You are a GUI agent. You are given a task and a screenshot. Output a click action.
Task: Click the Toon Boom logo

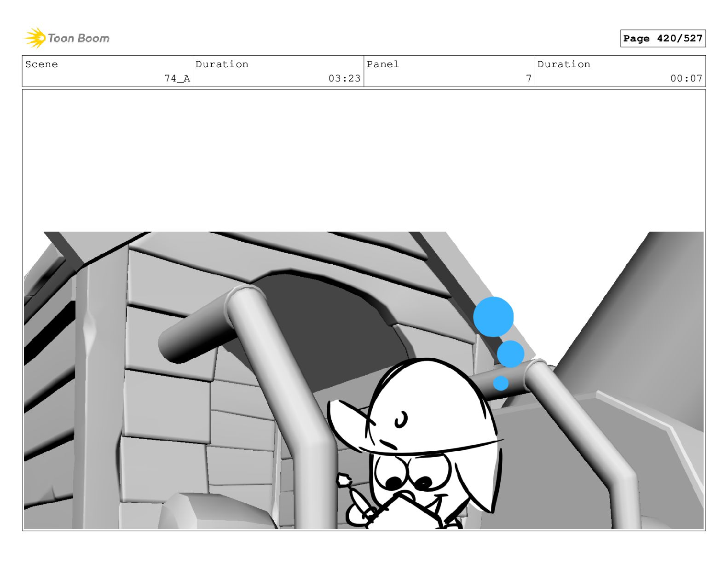(67, 38)
